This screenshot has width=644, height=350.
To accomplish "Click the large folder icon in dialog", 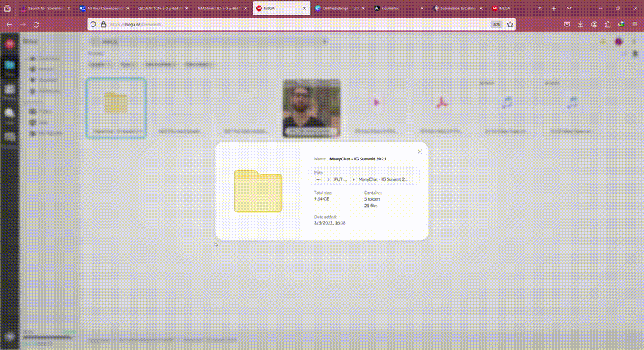I will [258, 191].
